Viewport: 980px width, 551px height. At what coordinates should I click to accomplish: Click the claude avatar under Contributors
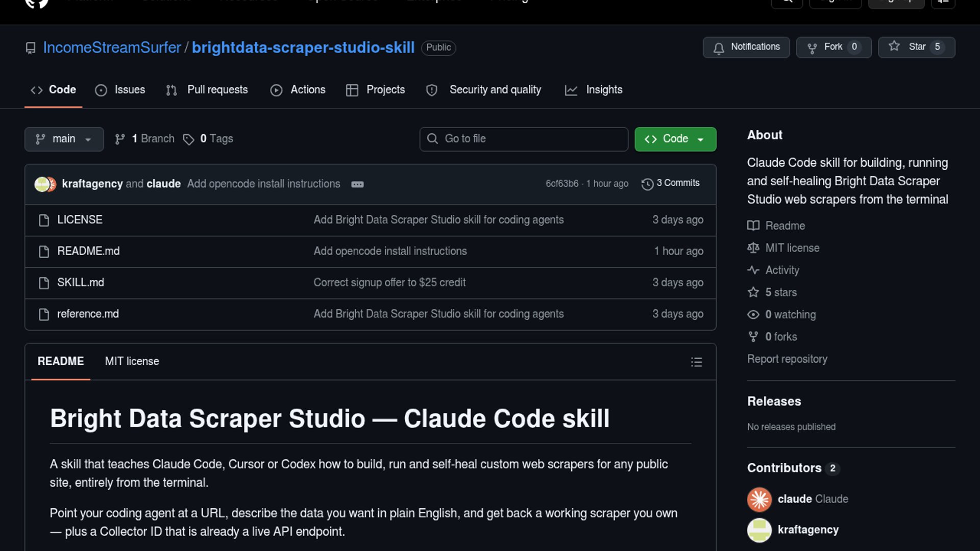click(x=759, y=499)
